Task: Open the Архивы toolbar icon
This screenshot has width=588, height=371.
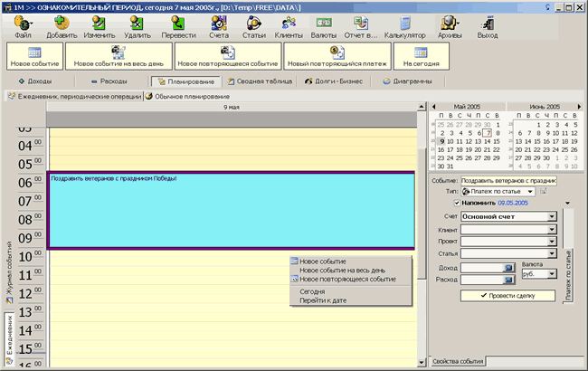Action: (x=450, y=26)
